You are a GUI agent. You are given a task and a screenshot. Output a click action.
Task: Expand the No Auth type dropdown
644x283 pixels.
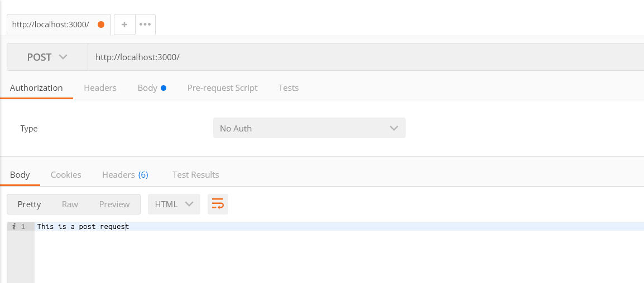click(309, 128)
